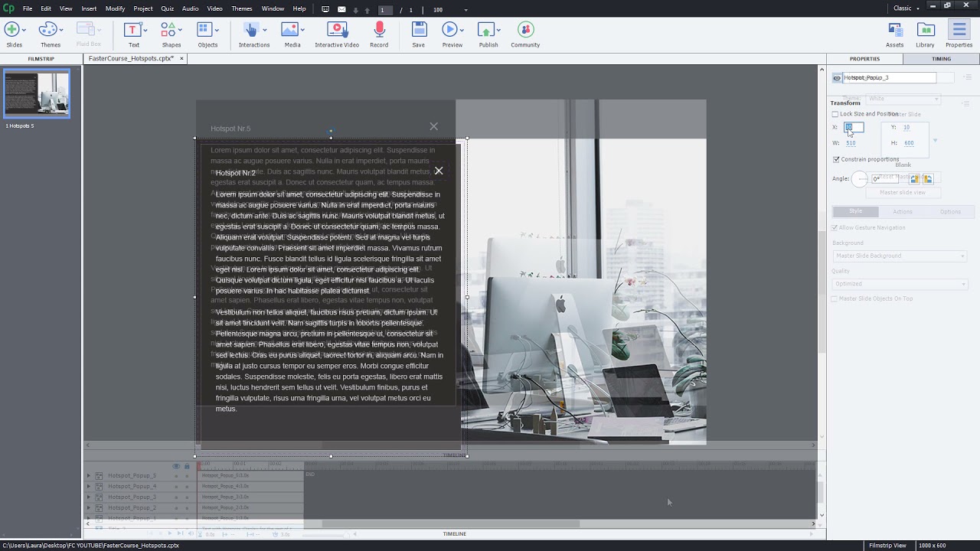Switch to the Timing tab
Screen dimensions: 980x551
pyautogui.click(x=941, y=59)
